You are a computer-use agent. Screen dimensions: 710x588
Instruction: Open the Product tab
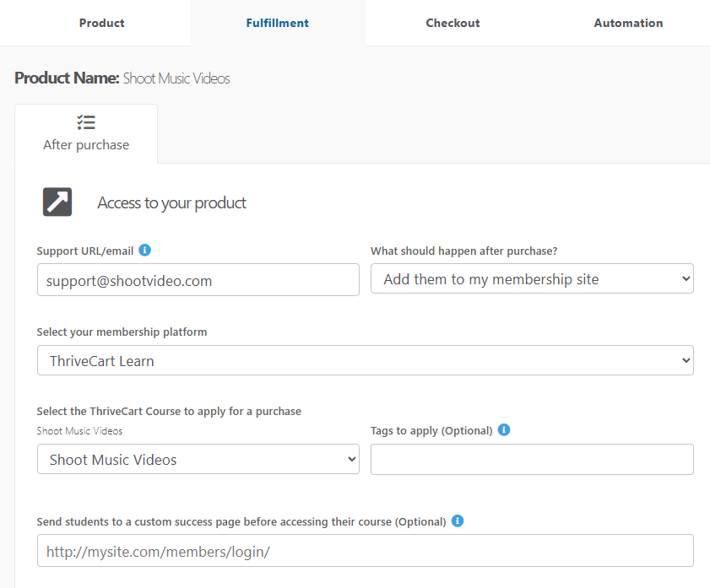point(101,23)
